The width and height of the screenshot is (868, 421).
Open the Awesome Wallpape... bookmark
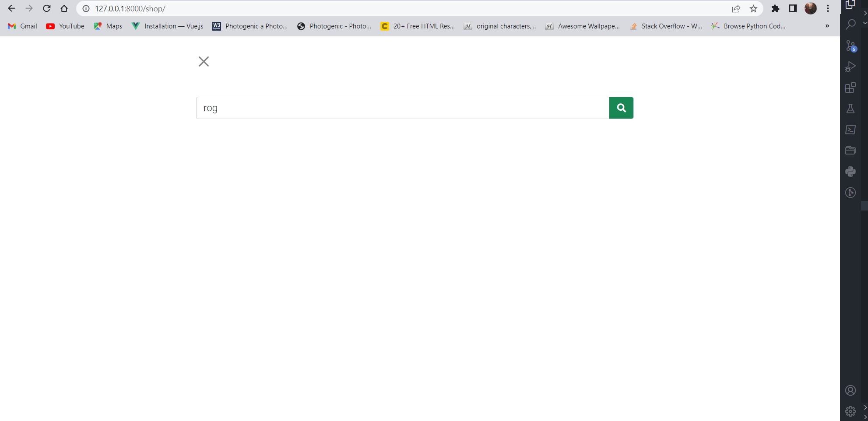point(583,26)
